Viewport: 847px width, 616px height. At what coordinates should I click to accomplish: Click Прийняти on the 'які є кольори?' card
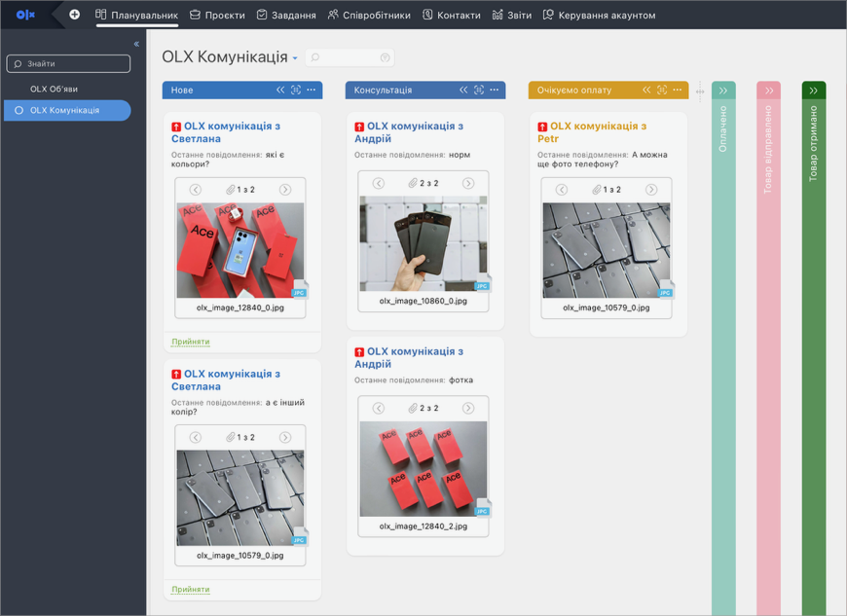191,342
